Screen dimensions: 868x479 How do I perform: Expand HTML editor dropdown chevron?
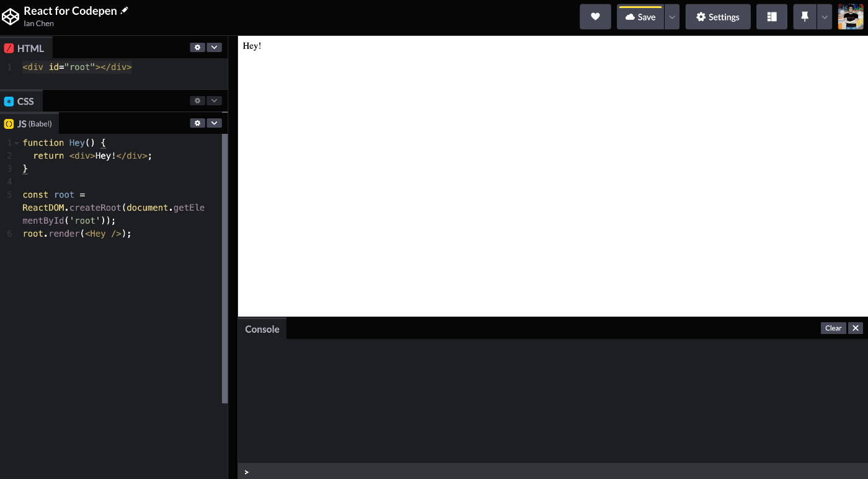pyautogui.click(x=214, y=47)
